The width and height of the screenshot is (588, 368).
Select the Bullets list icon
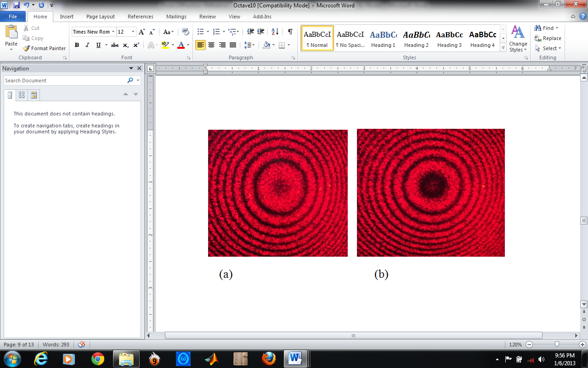(200, 32)
